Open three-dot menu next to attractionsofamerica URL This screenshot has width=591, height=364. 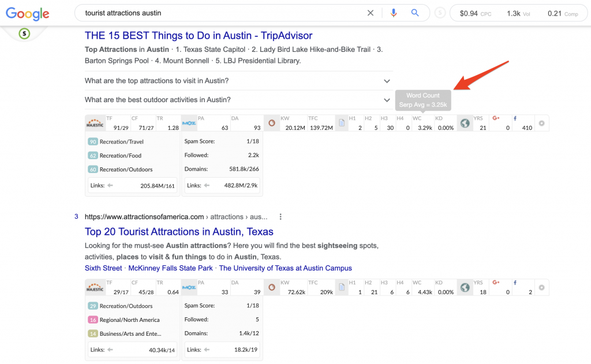(x=280, y=217)
